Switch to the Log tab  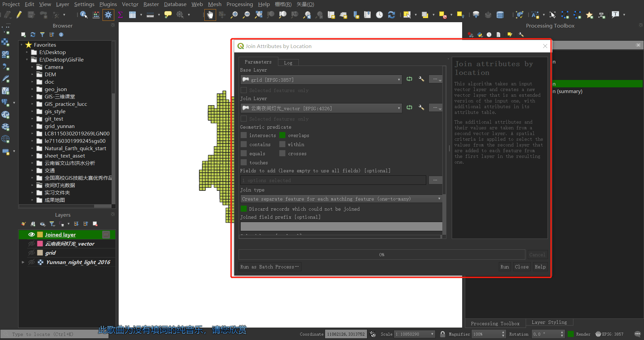[x=288, y=63]
